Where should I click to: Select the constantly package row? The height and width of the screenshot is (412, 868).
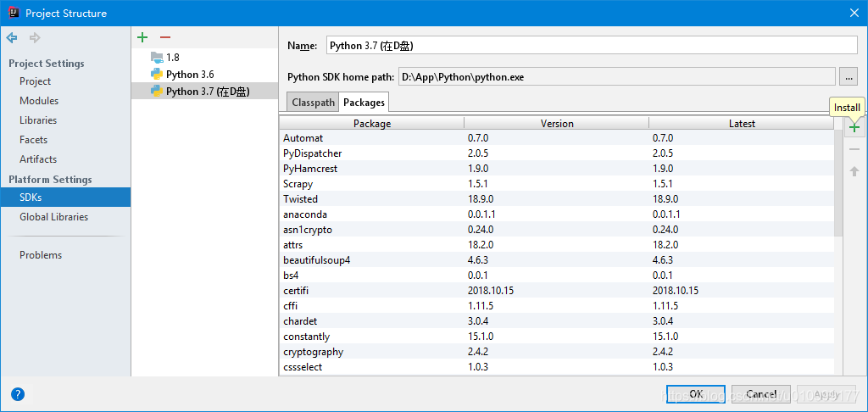[556, 337]
